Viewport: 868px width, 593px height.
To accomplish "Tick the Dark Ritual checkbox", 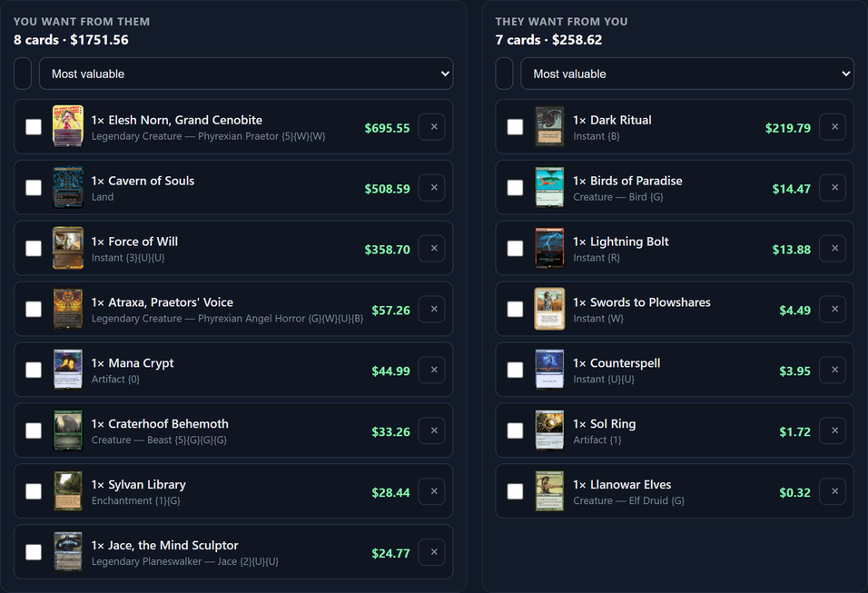I will point(515,127).
